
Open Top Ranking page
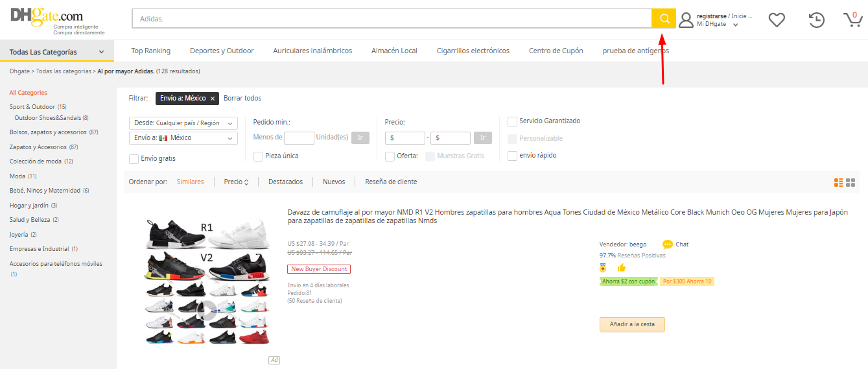click(150, 51)
